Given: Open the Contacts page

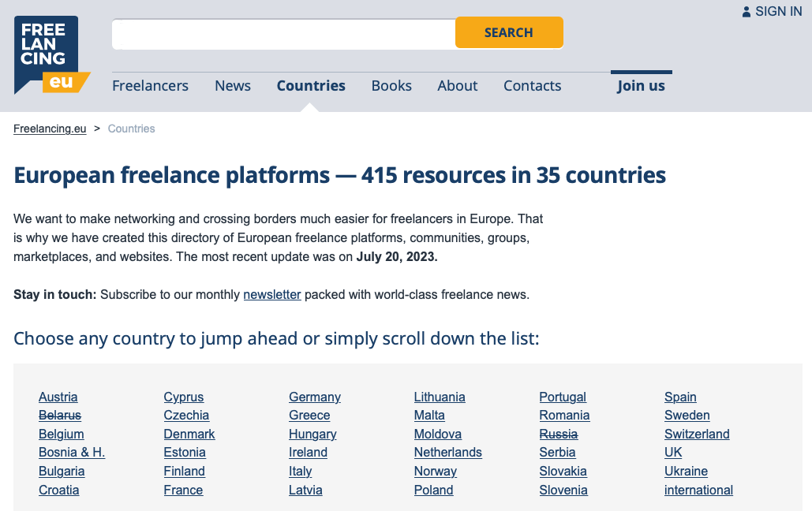Looking at the screenshot, I should [x=533, y=86].
